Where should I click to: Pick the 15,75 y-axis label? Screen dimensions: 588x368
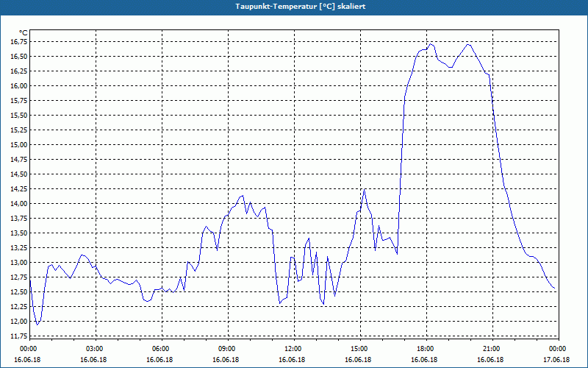click(x=19, y=101)
